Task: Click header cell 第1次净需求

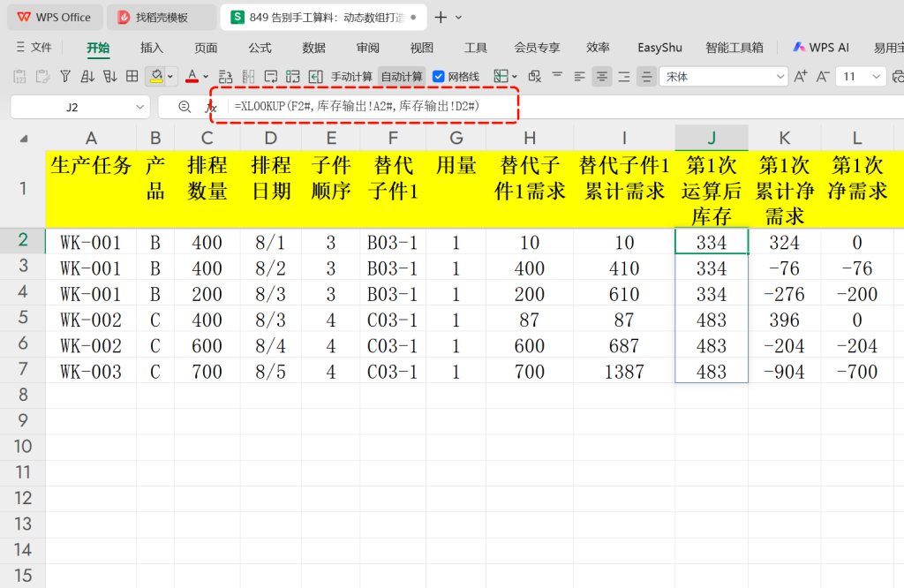Action: point(856,189)
